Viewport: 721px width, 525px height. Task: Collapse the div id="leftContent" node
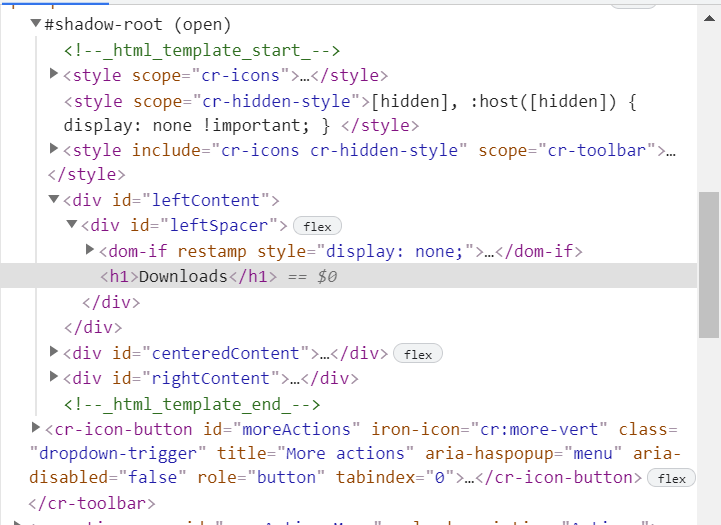tap(54, 199)
